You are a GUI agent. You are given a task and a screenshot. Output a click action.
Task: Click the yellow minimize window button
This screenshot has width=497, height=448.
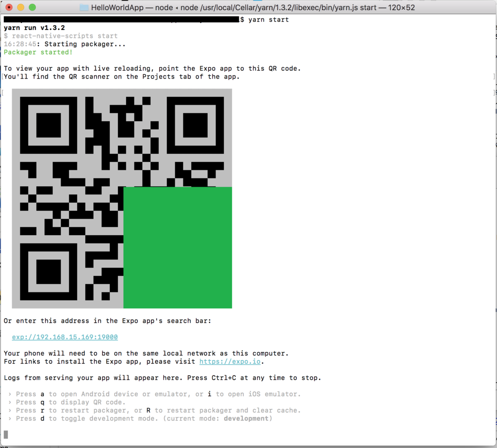[20, 7]
